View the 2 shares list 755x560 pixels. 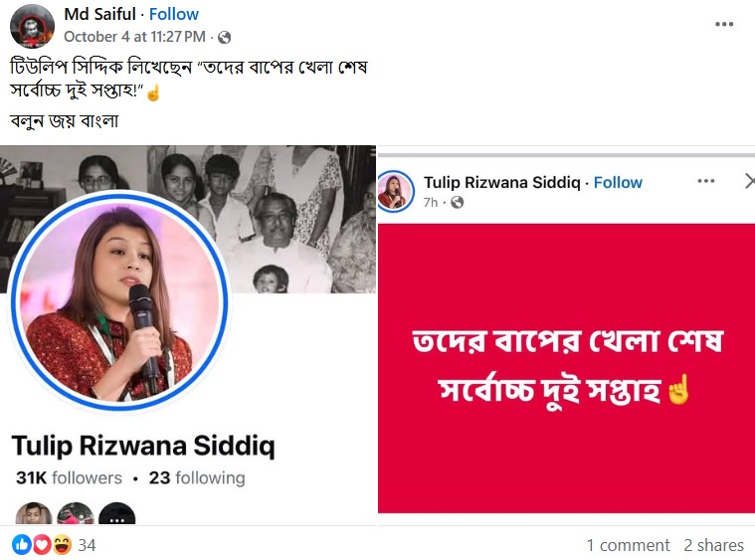point(713,545)
